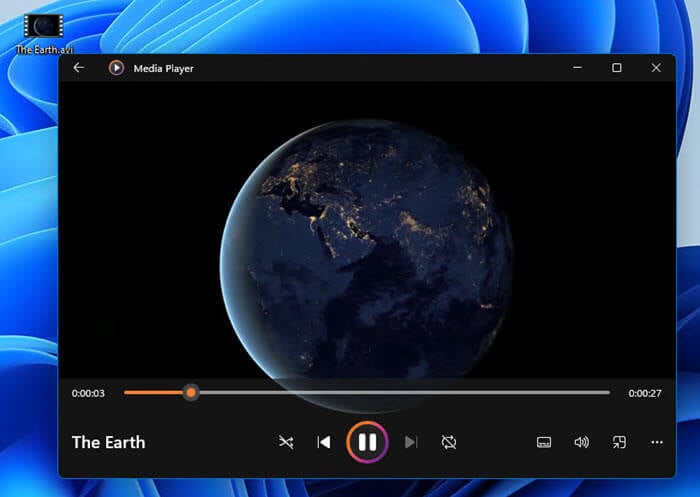The width and height of the screenshot is (700, 497).
Task: Click the back arrow in Media Player
Action: click(79, 67)
